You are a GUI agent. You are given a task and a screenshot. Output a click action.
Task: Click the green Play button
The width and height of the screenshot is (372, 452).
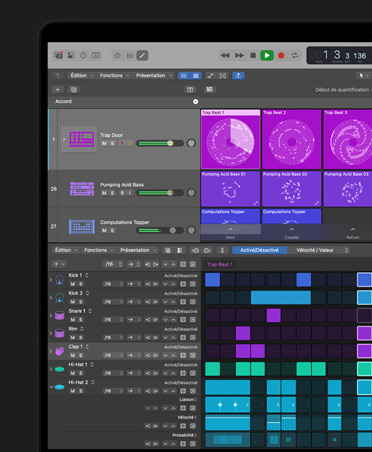coord(267,55)
